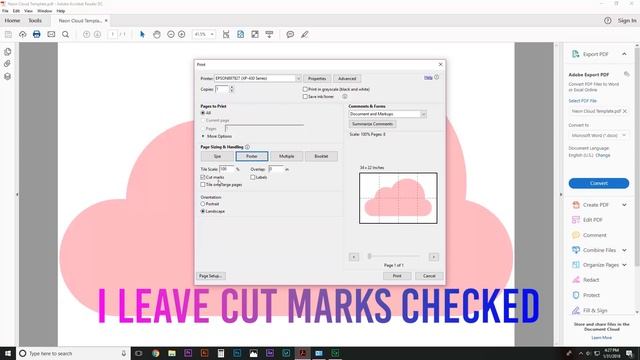Click the fit width scrolling icon

(x=226, y=35)
